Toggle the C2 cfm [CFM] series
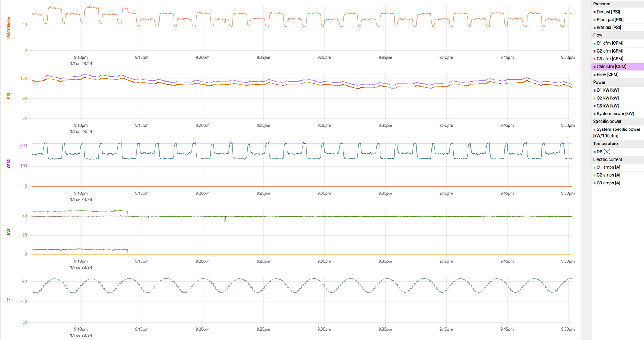The image size is (644, 340). click(x=618, y=51)
